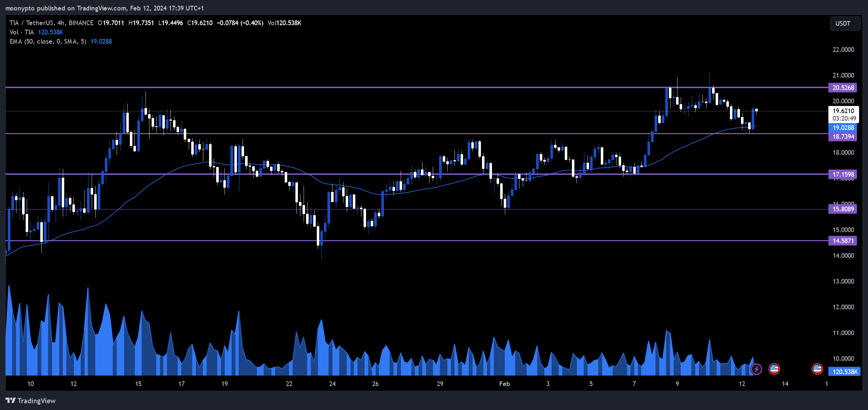Click the 10.0000 price axis tick
868x410 pixels.
tap(843, 359)
